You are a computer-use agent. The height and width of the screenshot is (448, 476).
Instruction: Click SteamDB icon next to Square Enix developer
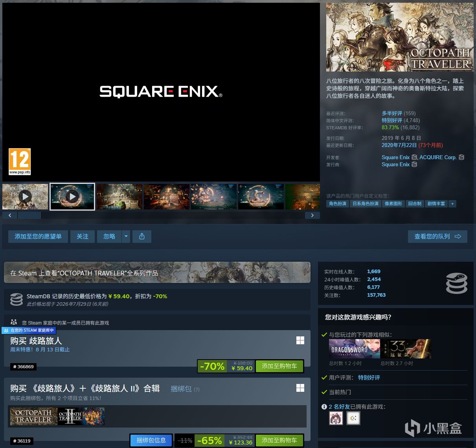pos(414,157)
